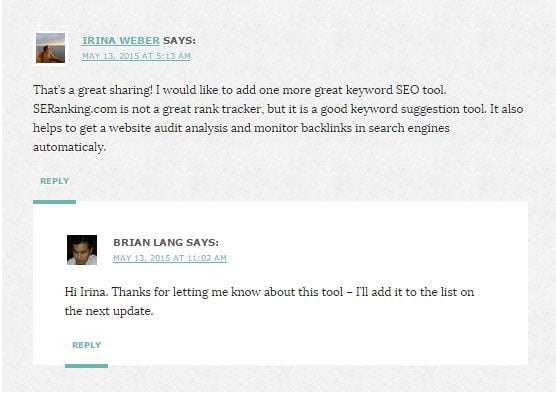Click the teal bar under Brian's Reply

click(x=87, y=366)
